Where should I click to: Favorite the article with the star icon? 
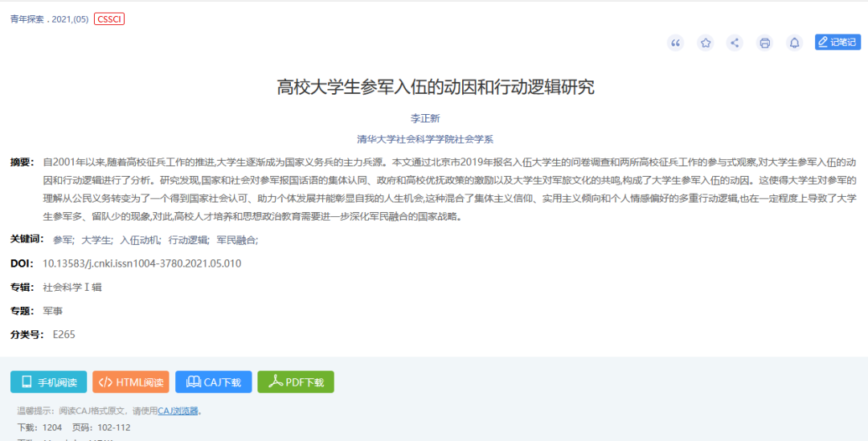click(x=706, y=43)
